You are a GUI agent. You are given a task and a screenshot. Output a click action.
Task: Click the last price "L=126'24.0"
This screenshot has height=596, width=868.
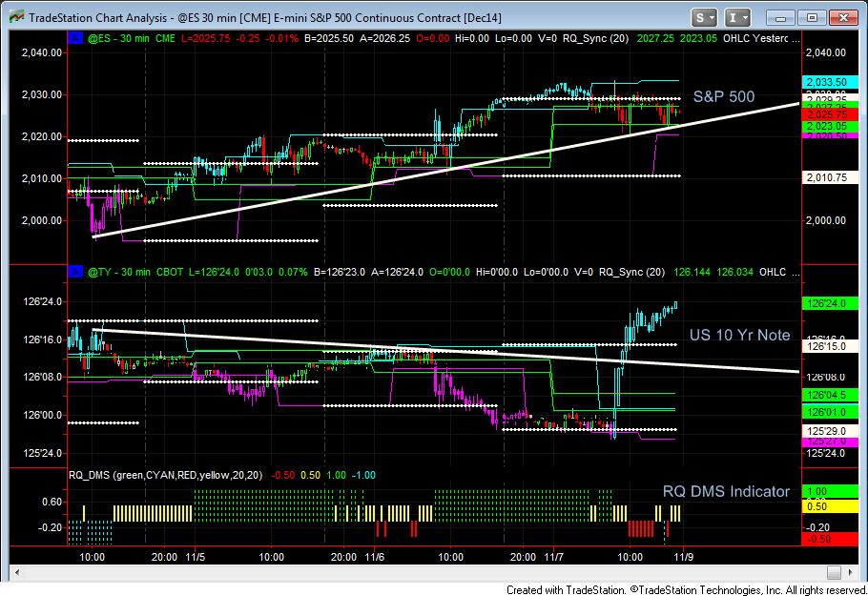[214, 273]
